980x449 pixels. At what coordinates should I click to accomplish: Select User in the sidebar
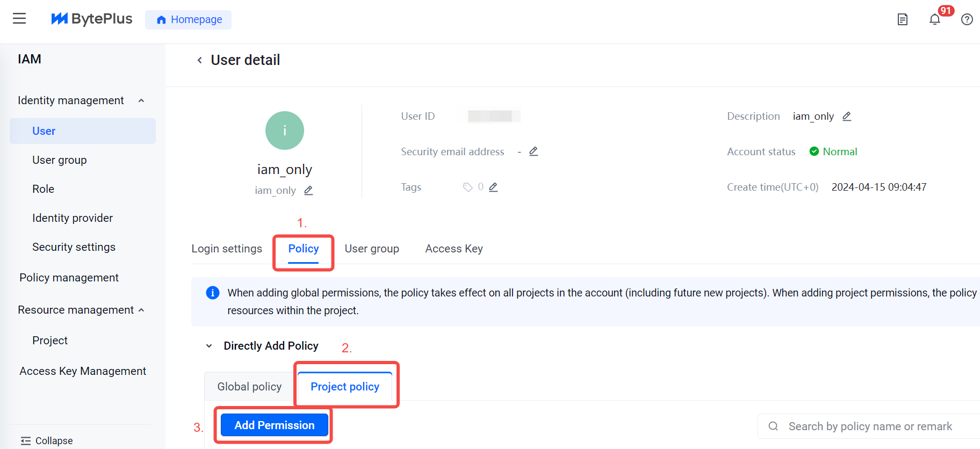point(83,131)
